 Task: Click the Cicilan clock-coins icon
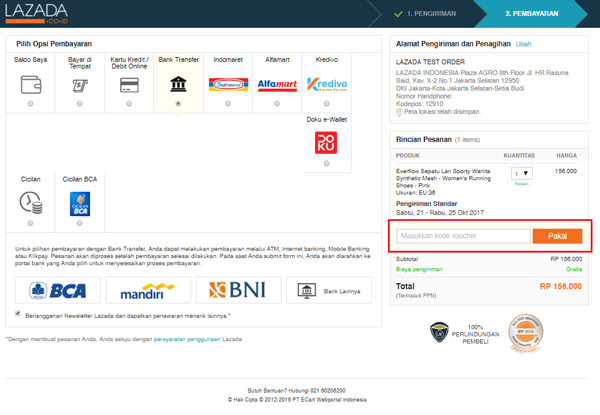(x=31, y=203)
